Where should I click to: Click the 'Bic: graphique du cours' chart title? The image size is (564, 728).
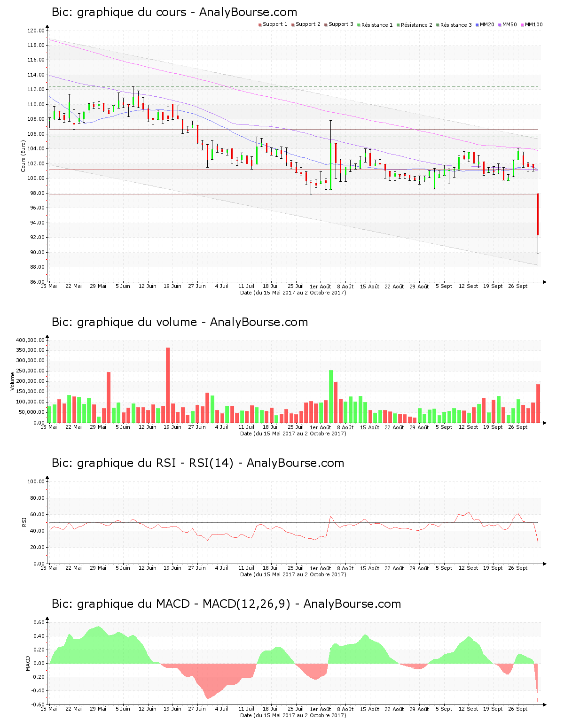(174, 12)
